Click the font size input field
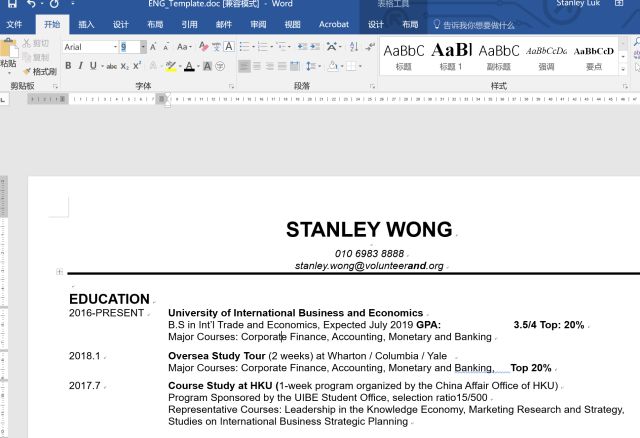 tap(130, 47)
